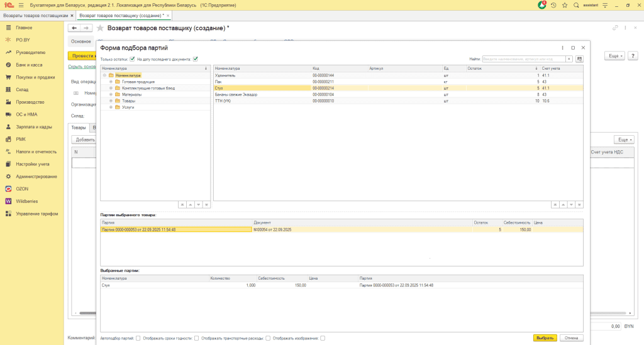The width and height of the screenshot is (644, 345).
Task: Enable Отображать изображения checkbox
Action: [323, 338]
